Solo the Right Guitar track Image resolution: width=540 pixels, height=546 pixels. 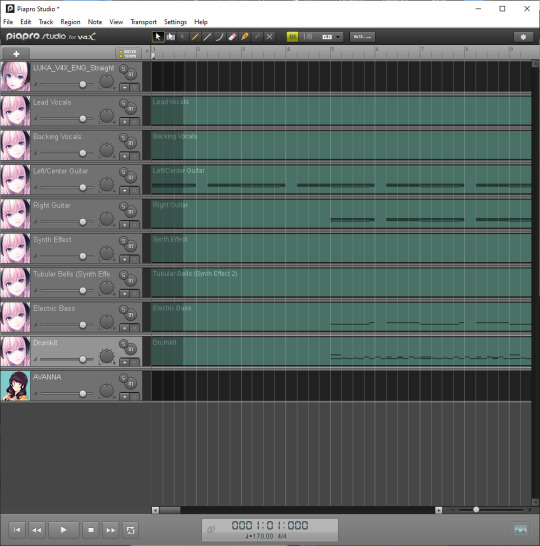[x=123, y=206]
